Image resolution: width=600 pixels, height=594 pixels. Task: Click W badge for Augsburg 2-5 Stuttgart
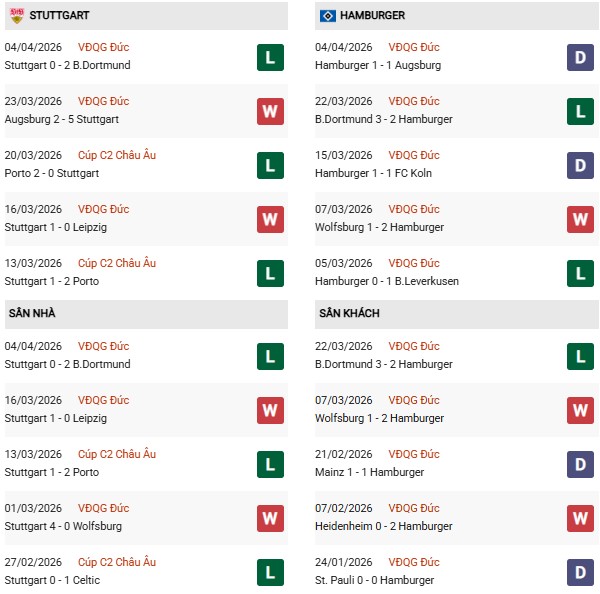tap(270, 111)
